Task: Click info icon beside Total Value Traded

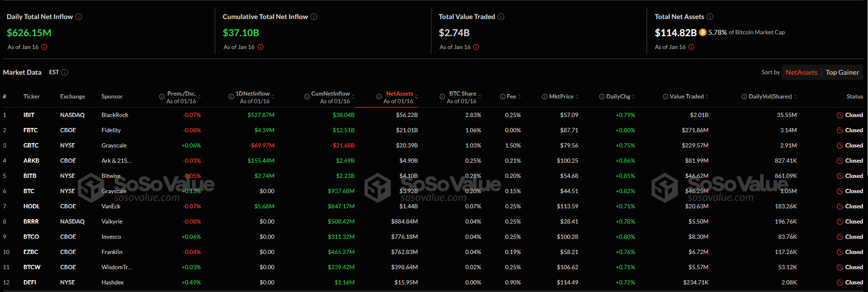Action: click(x=501, y=17)
